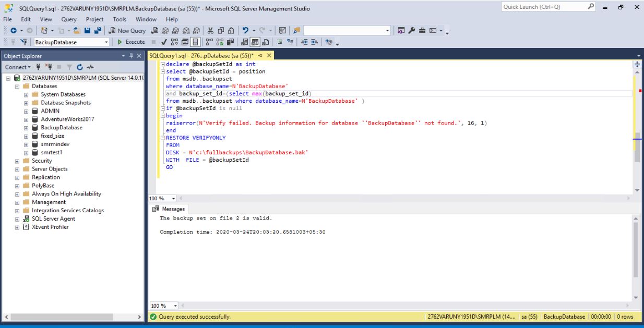
Task: Increase indent icon in SQL toolbar
Action: click(x=315, y=42)
